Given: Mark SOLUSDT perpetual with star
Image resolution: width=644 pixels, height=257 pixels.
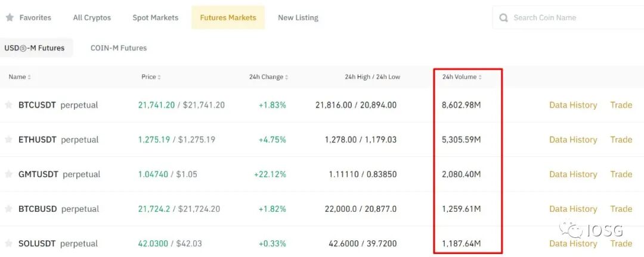Looking at the screenshot, I should pos(8,243).
